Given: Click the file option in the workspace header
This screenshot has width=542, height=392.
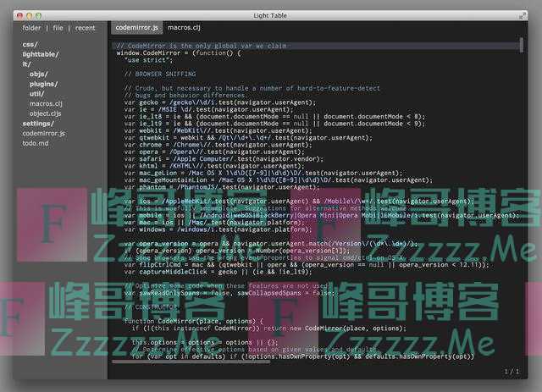Looking at the screenshot, I should click(58, 28).
